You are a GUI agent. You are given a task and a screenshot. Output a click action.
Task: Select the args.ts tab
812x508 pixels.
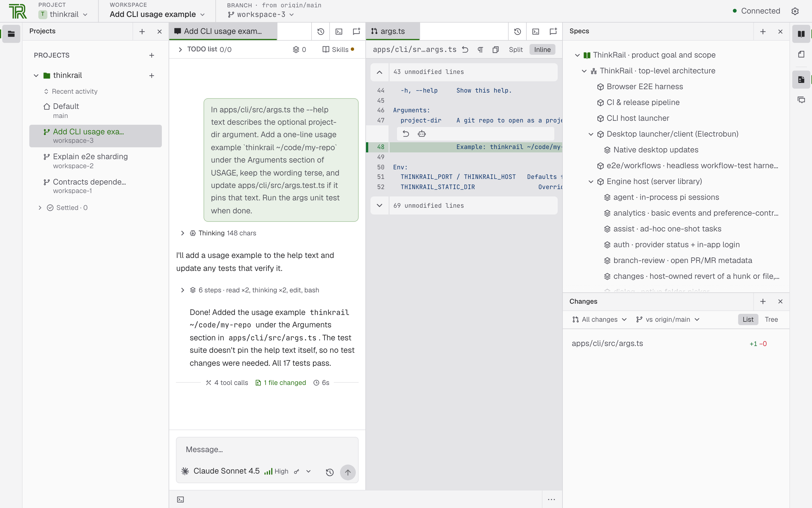pyautogui.click(x=392, y=31)
